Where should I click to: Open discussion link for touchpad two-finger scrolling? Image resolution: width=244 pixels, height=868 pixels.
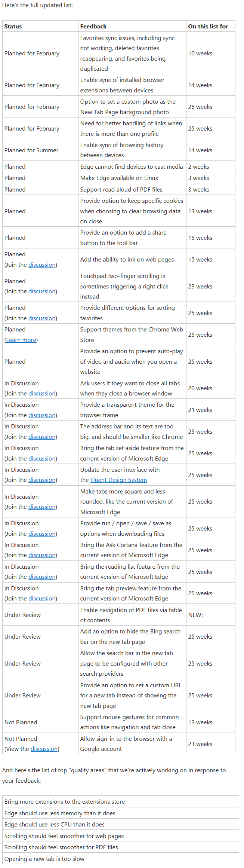(x=42, y=291)
